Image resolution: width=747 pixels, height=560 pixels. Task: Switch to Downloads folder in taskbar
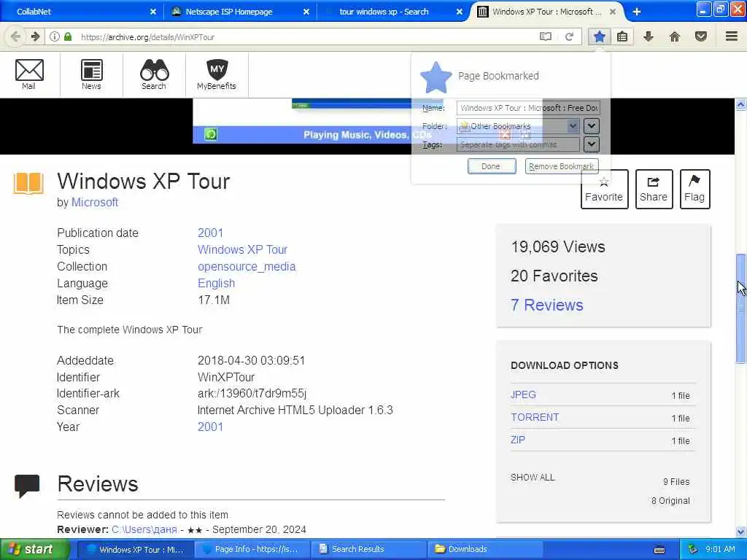(484, 549)
